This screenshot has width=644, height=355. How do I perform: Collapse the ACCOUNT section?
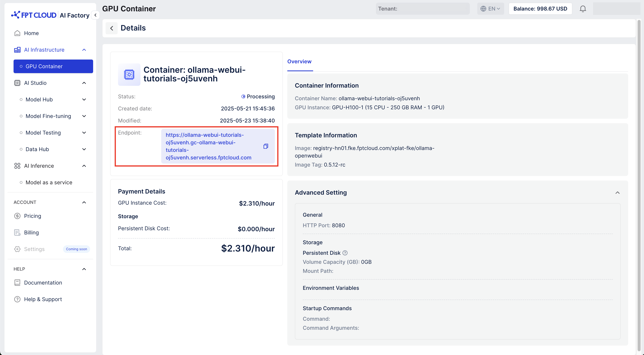pyautogui.click(x=84, y=202)
